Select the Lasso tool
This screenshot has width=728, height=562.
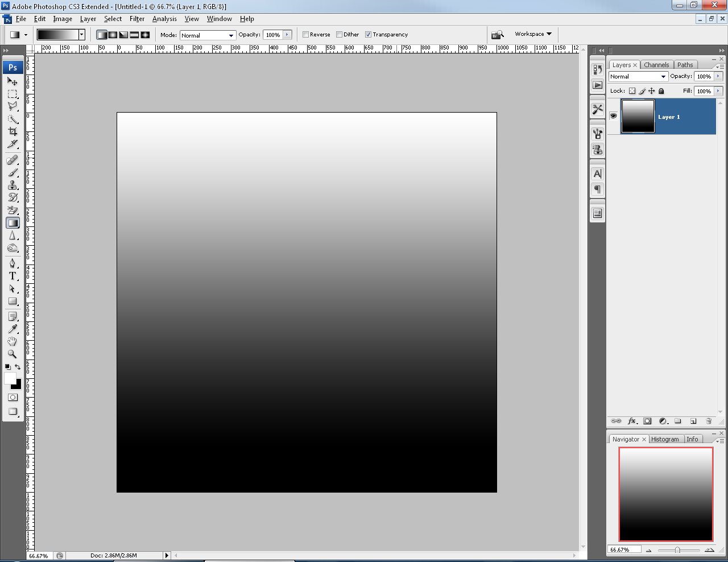point(13,106)
